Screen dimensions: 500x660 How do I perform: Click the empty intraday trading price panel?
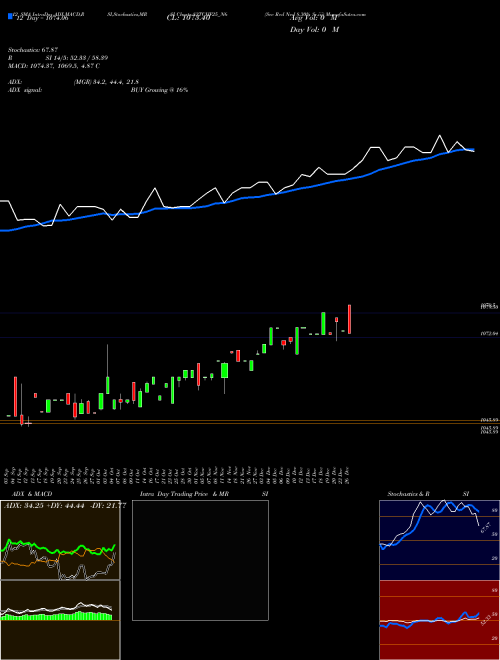tap(200, 560)
